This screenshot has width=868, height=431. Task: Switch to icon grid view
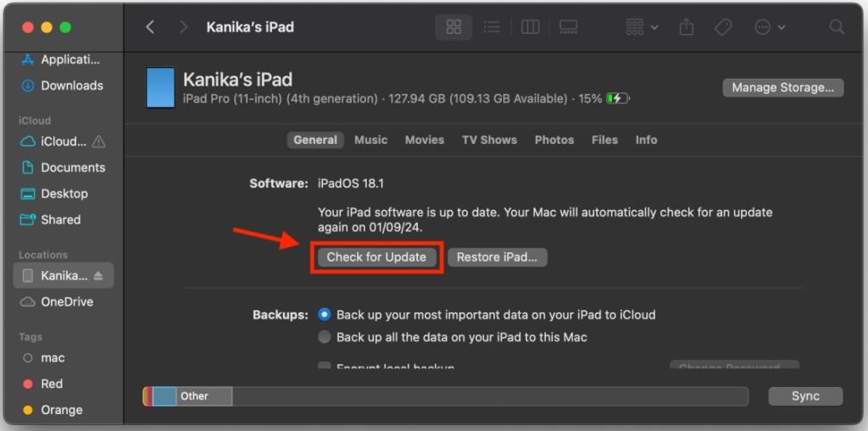coord(453,27)
